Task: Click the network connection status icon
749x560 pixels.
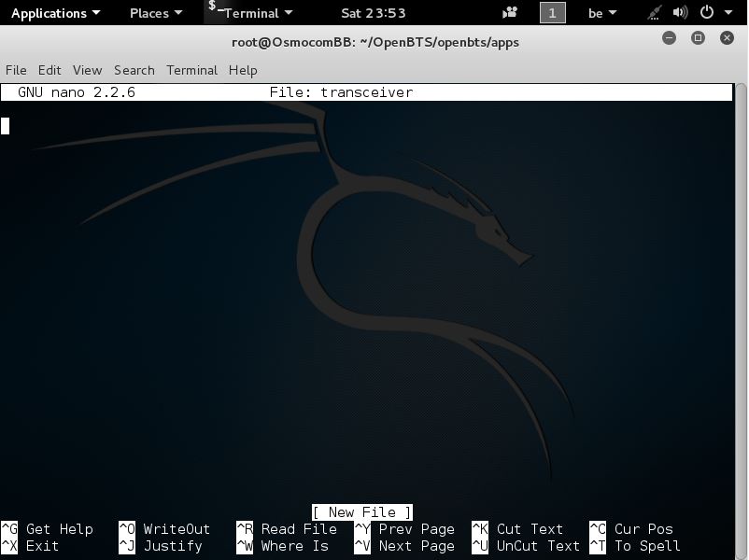Action: 654,12
